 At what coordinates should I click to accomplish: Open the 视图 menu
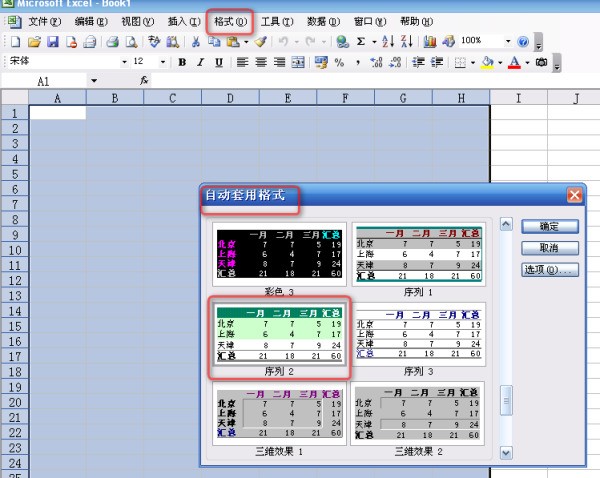(x=138, y=21)
